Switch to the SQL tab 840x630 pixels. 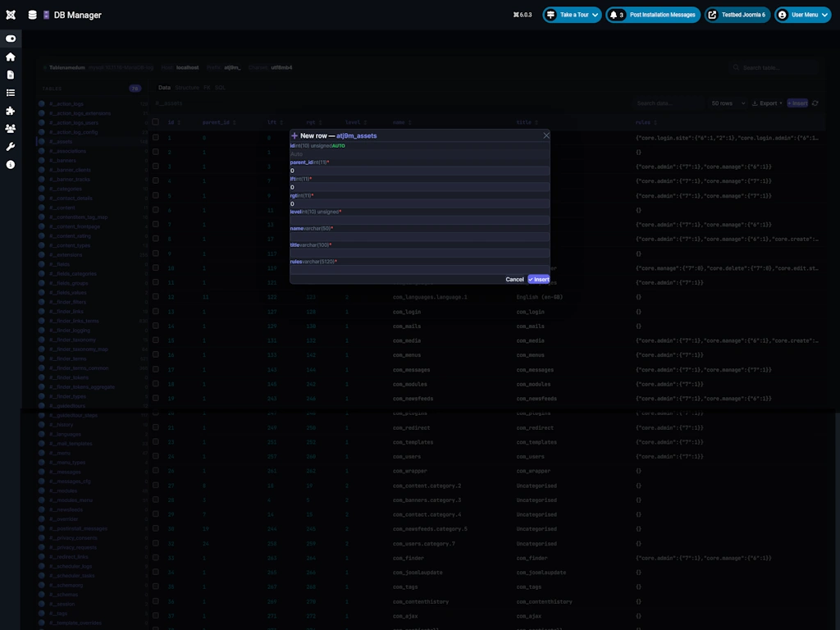(x=220, y=87)
